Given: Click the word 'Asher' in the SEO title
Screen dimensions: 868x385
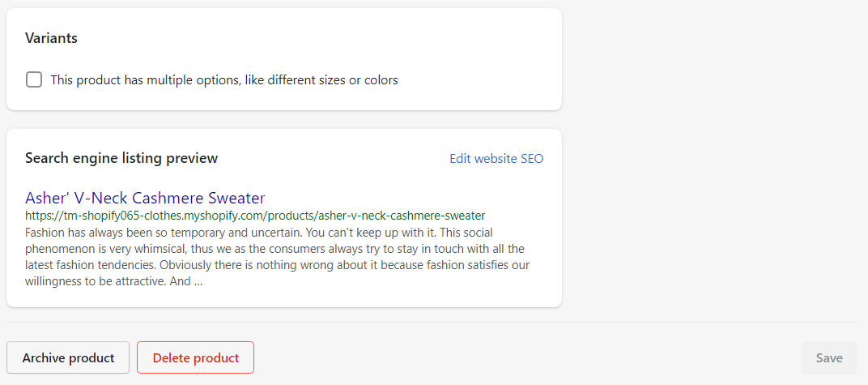Looking at the screenshot, I should coord(43,198).
